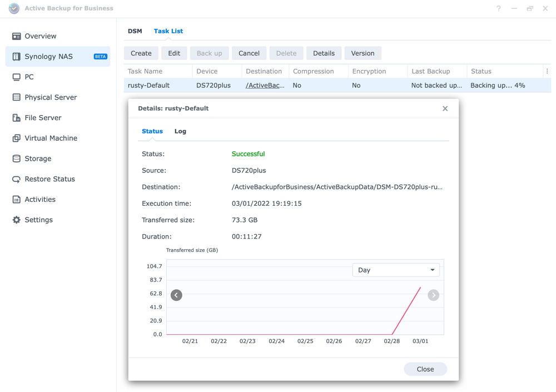
Task: Open the Storage database icon
Action: [16, 158]
